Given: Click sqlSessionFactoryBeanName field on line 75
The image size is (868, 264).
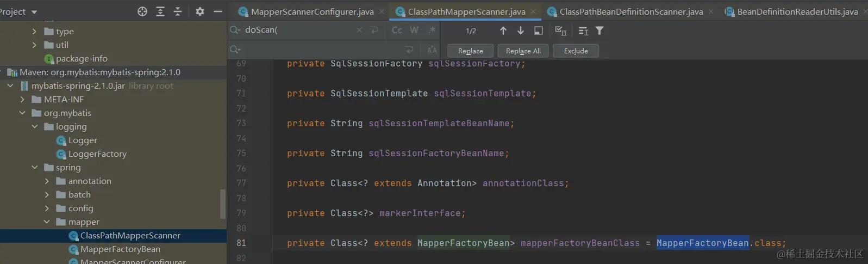Looking at the screenshot, I should [436, 154].
